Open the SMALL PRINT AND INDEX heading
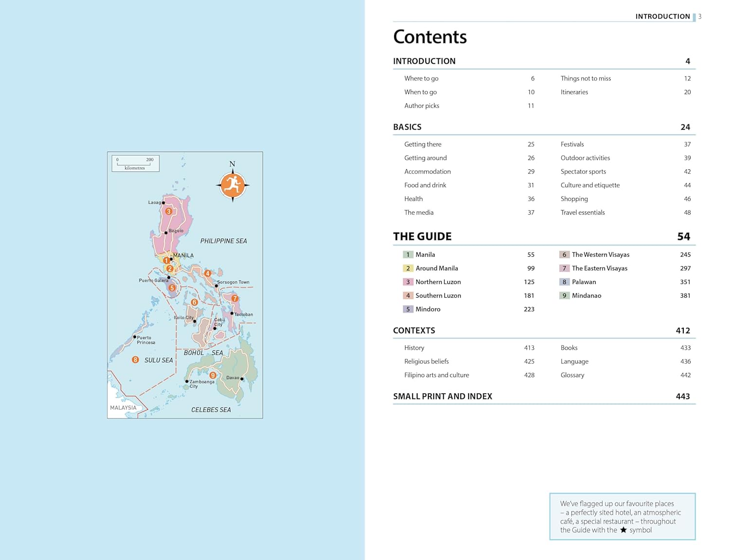The height and width of the screenshot is (560, 730). (442, 397)
